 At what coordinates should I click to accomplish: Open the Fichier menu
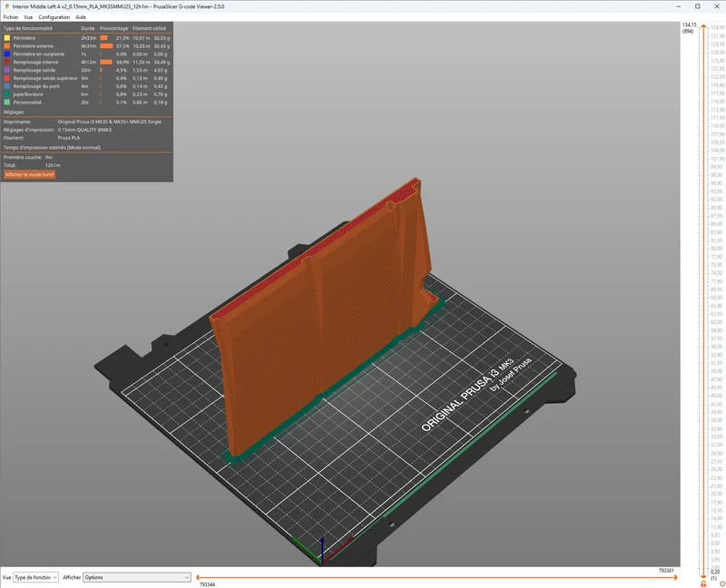11,17
